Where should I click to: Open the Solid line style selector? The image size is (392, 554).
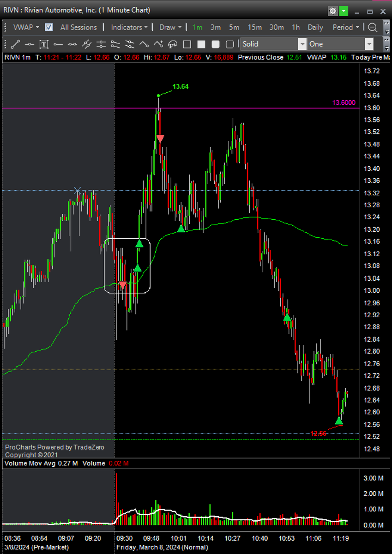(302, 44)
